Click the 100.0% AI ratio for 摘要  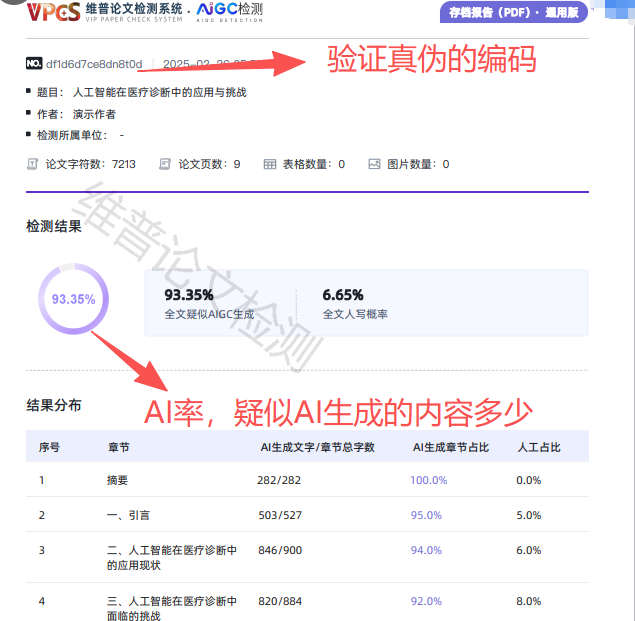[428, 480]
